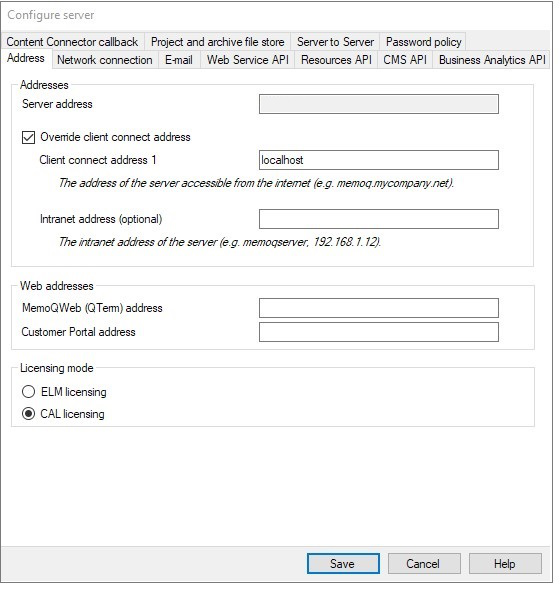Click the 'CAL licensing' label text
Image resolution: width=560 pixels, height=590 pixels.
(x=72, y=414)
